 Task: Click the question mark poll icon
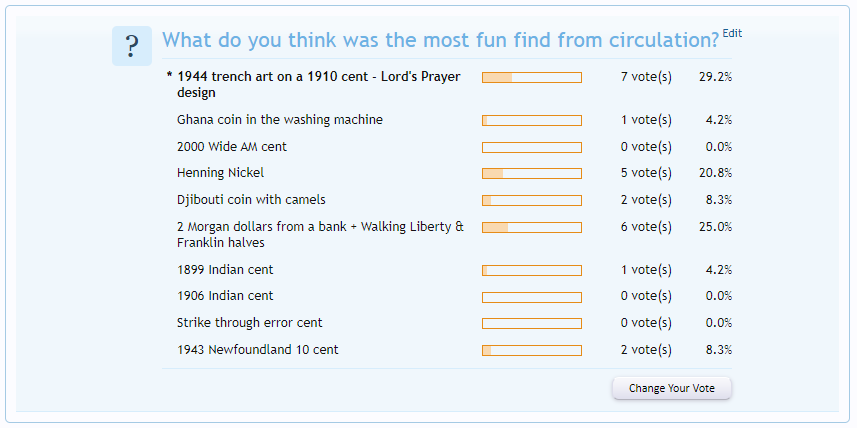pyautogui.click(x=132, y=46)
